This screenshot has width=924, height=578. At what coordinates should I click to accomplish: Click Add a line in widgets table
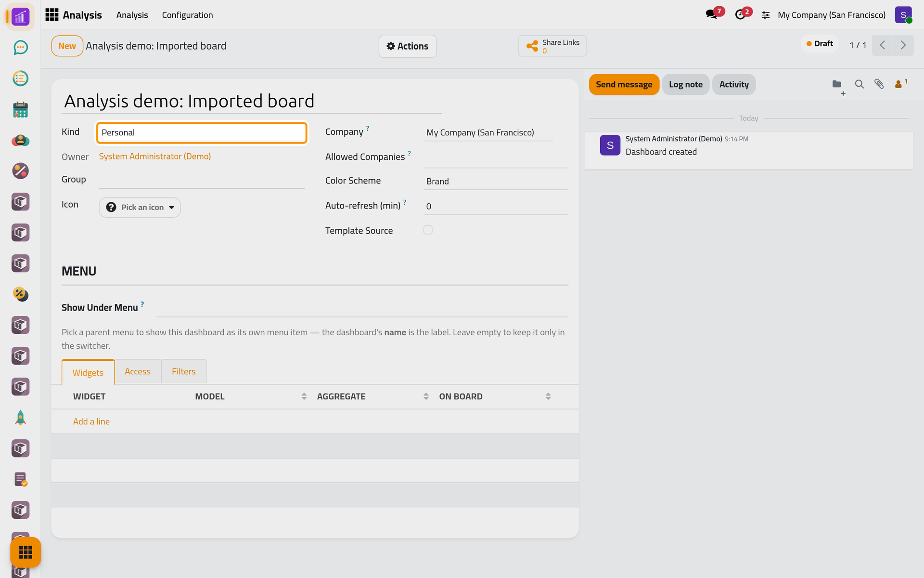(x=91, y=421)
